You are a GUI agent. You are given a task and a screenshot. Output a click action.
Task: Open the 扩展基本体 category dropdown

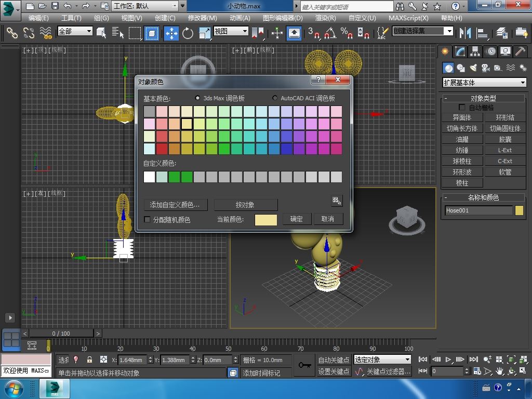click(x=485, y=83)
